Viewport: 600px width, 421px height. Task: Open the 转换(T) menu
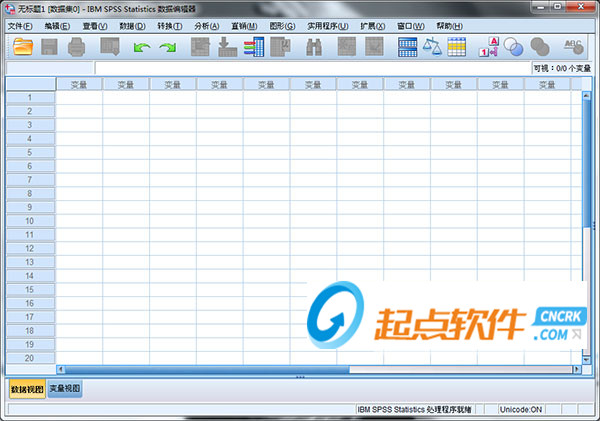pos(170,26)
